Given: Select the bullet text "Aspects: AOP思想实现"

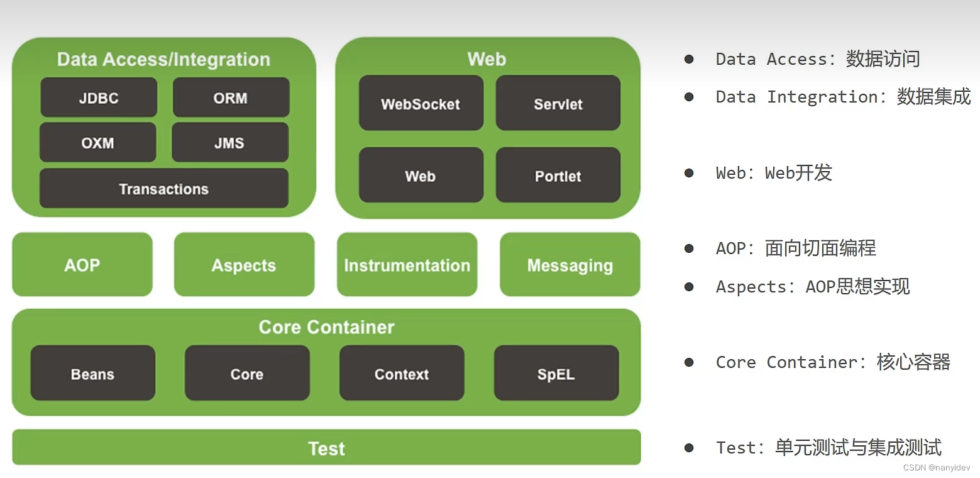Looking at the screenshot, I should pos(813,287).
